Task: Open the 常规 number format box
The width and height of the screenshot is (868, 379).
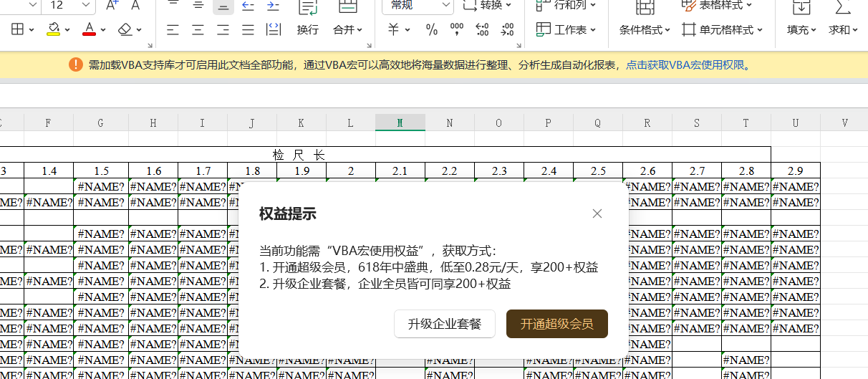Action: [x=418, y=5]
